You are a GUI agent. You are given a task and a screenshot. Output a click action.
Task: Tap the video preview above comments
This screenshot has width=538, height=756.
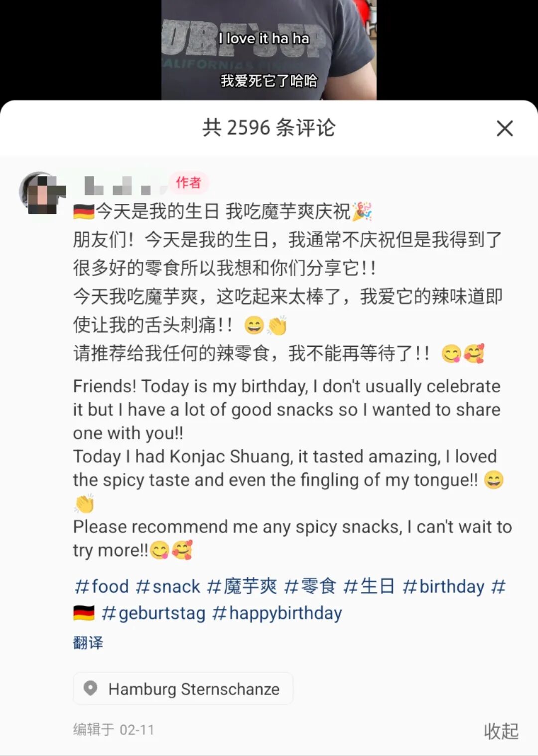(x=269, y=50)
